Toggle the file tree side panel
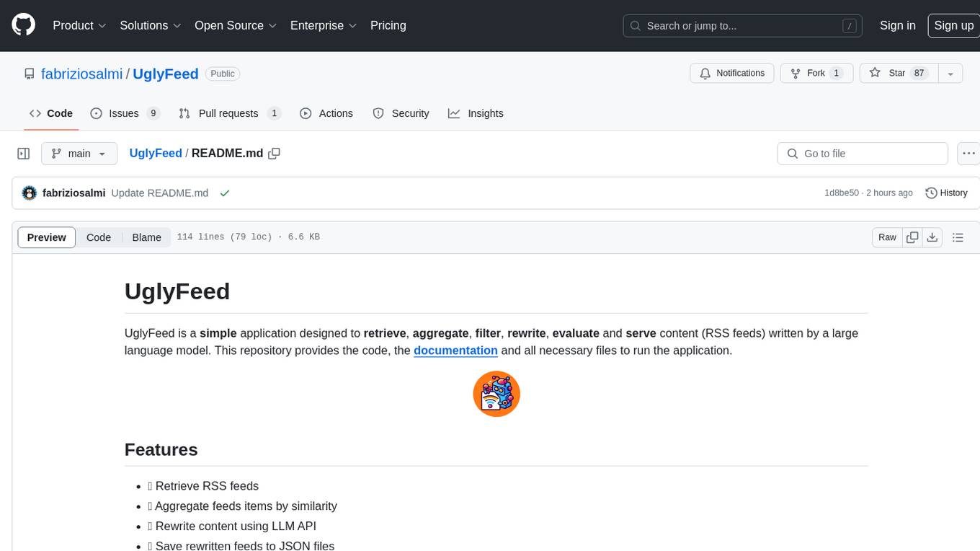This screenshot has width=980, height=551. coord(24,154)
